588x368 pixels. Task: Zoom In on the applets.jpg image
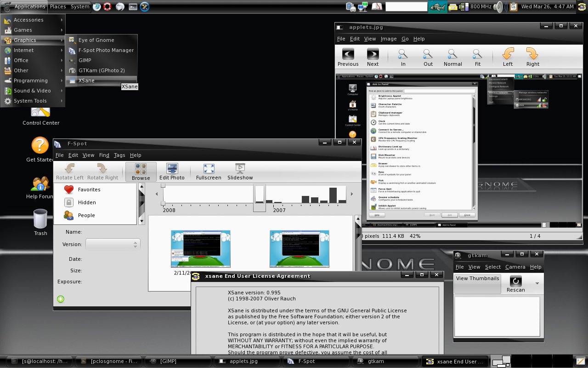point(403,57)
